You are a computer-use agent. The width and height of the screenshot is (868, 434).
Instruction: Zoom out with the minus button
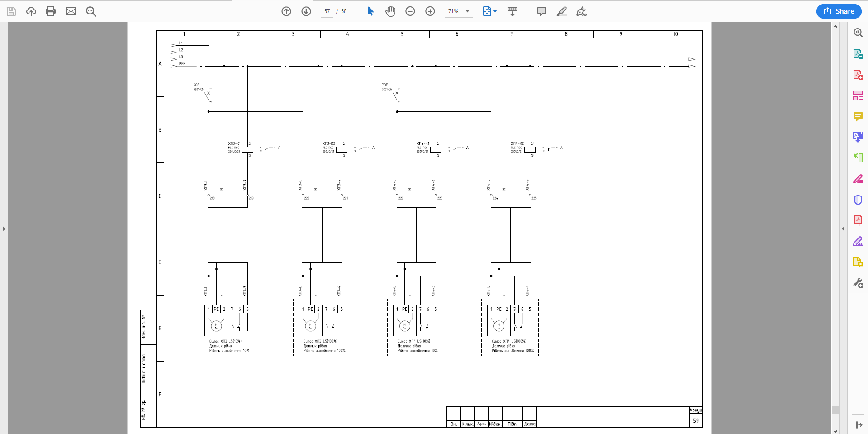pyautogui.click(x=410, y=11)
